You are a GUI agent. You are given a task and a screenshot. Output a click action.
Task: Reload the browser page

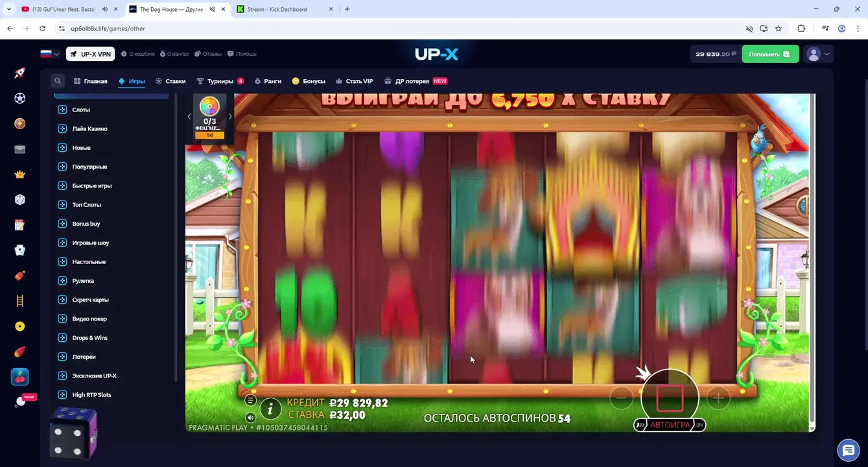click(43, 29)
